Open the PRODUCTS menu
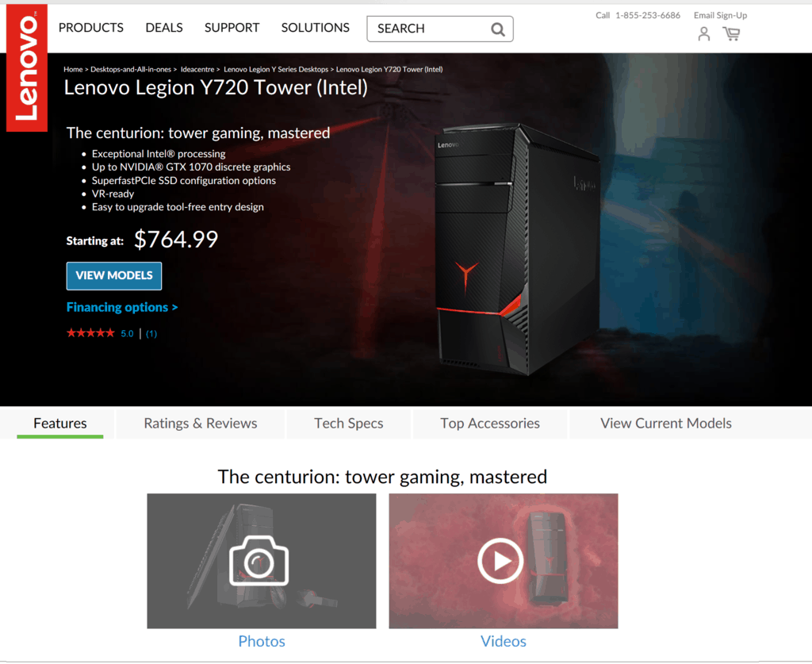Viewport: 812px width, 664px height. click(x=91, y=28)
